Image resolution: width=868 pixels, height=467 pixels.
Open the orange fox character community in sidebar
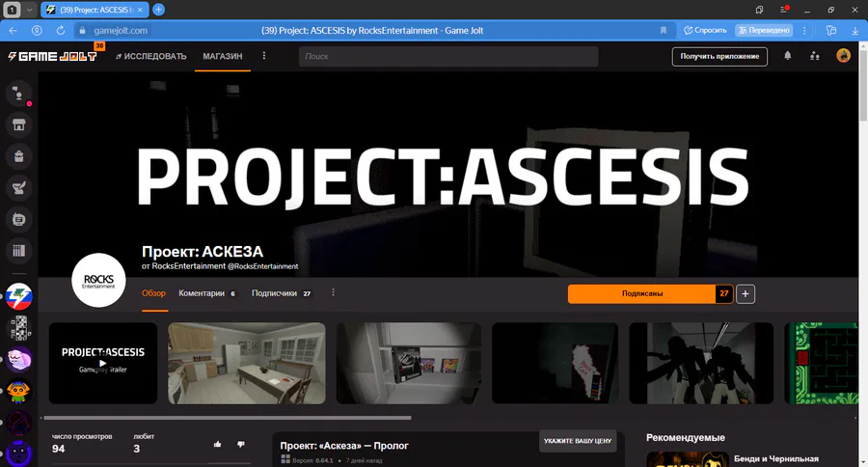pyautogui.click(x=19, y=391)
